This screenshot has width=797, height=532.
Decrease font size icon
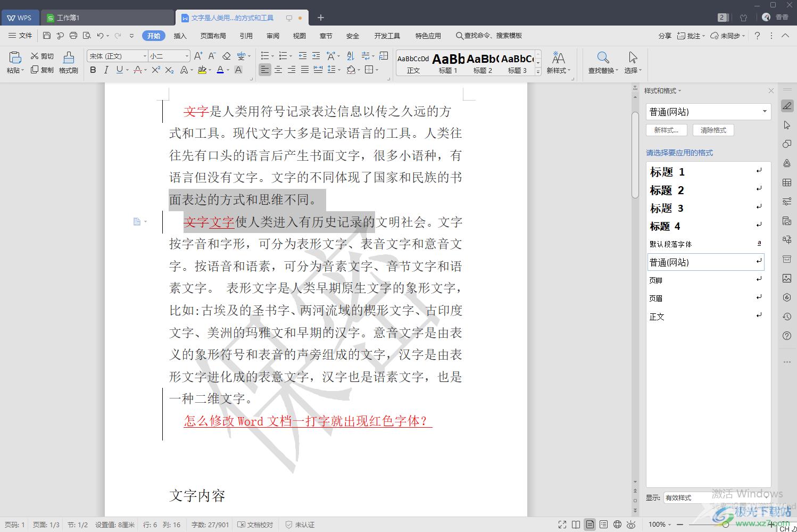pos(212,56)
